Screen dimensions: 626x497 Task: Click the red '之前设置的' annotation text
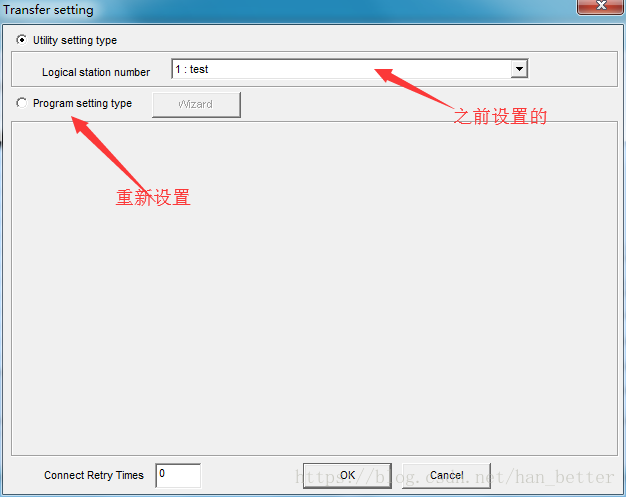(500, 117)
